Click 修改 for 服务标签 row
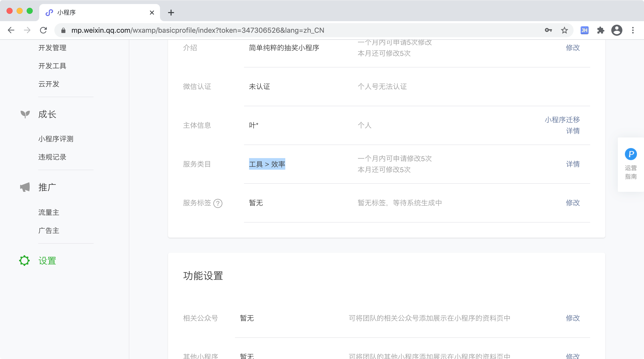The image size is (644, 359). pos(573,203)
